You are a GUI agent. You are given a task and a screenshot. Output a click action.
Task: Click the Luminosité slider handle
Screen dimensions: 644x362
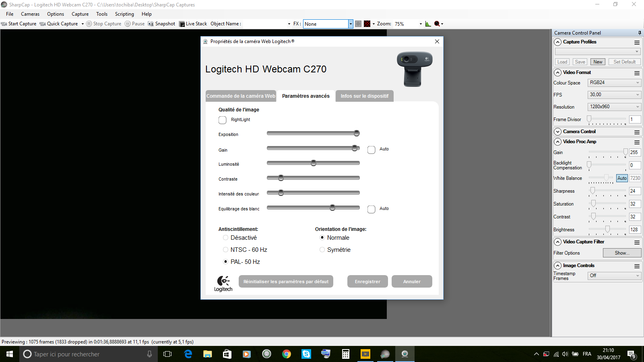point(314,163)
